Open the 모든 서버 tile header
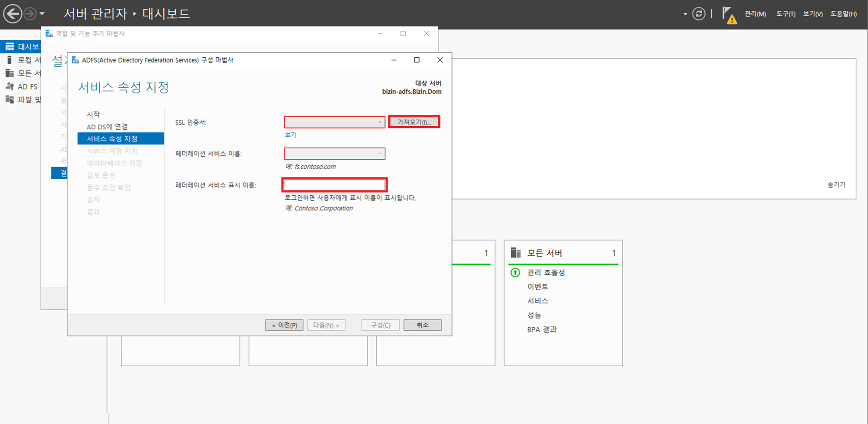This screenshot has height=424, width=868. coord(545,253)
